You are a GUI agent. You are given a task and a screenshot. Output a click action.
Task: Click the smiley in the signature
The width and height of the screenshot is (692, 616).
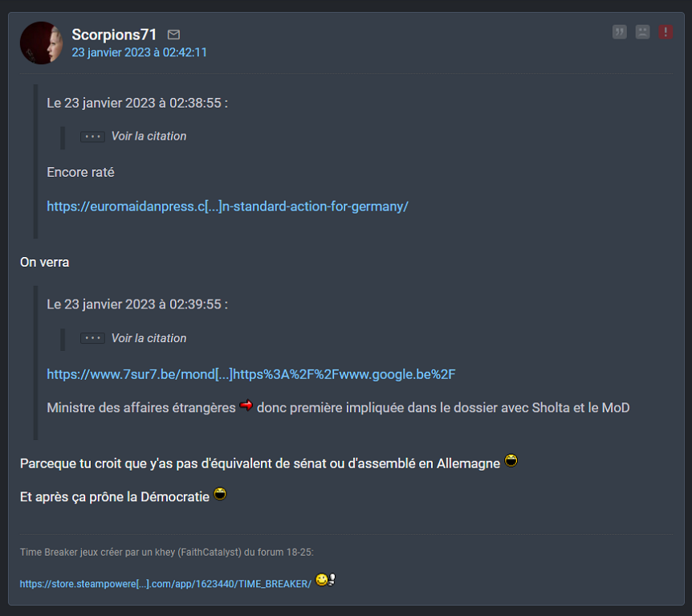pyautogui.click(x=326, y=579)
